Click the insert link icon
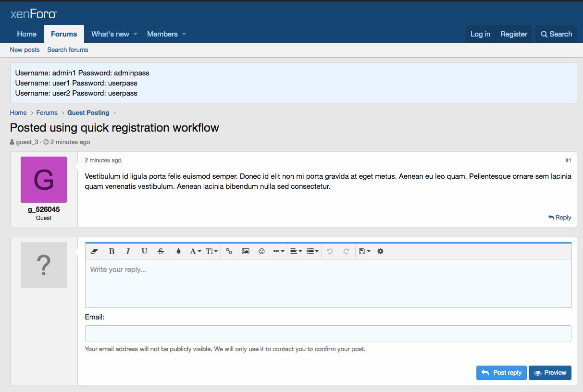 pyautogui.click(x=229, y=251)
